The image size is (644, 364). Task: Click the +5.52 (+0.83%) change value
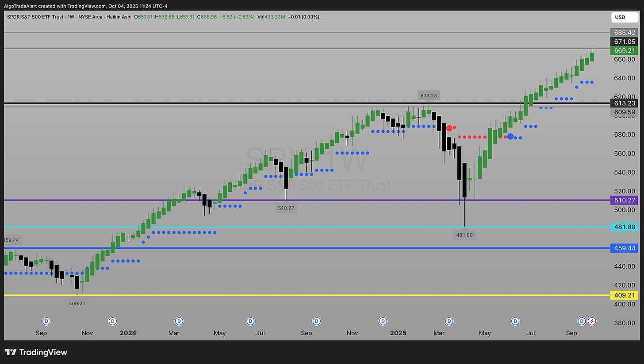coord(236,17)
